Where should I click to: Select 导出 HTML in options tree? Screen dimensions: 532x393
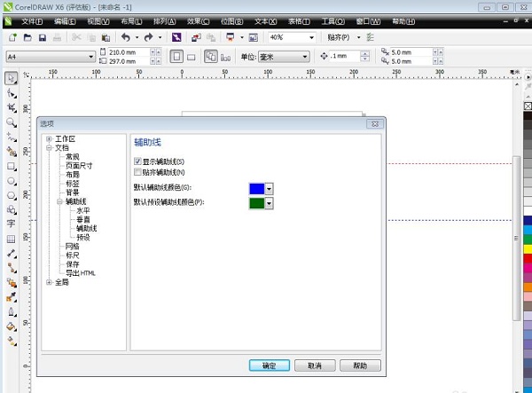tap(81, 273)
